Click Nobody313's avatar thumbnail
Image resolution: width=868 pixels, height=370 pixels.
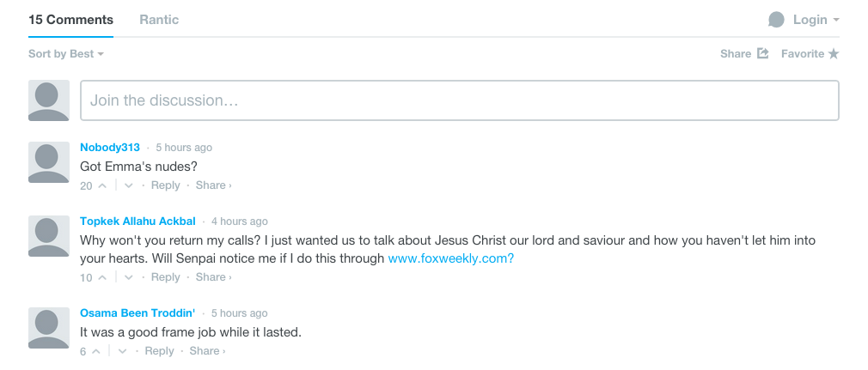coord(49,162)
